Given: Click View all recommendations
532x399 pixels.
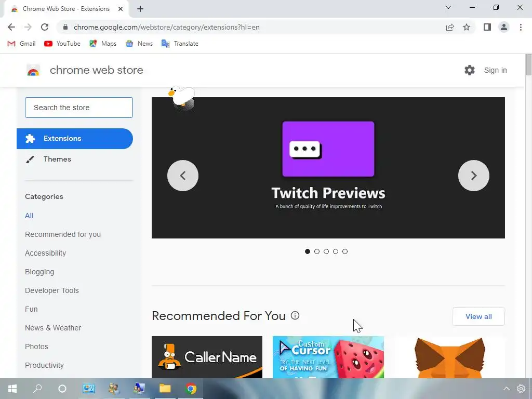Looking at the screenshot, I should point(478,316).
